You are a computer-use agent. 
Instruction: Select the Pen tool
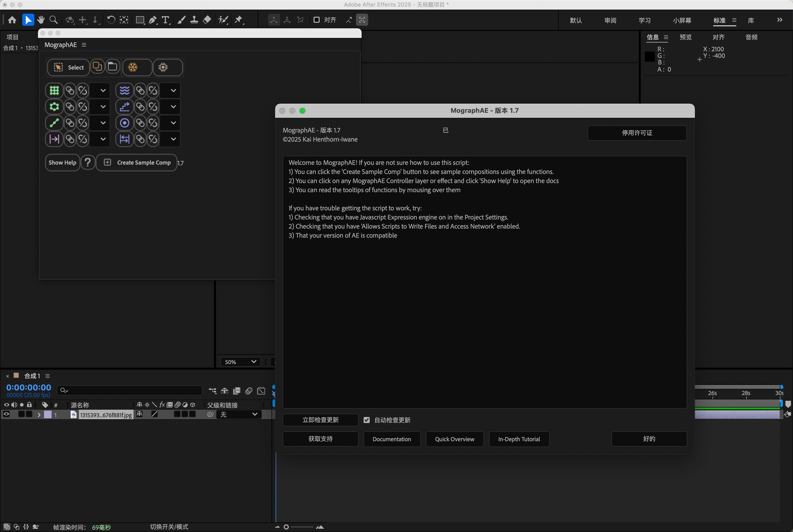(153, 20)
